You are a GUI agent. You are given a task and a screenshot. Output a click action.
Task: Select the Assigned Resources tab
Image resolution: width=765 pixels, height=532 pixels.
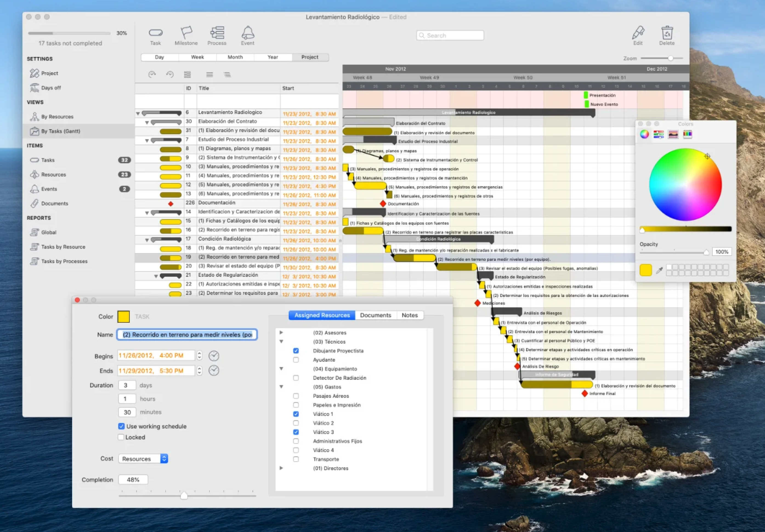point(322,315)
